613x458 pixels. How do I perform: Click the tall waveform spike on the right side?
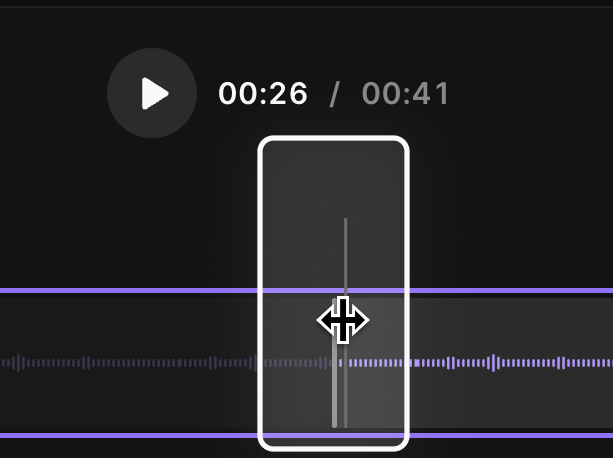493,363
